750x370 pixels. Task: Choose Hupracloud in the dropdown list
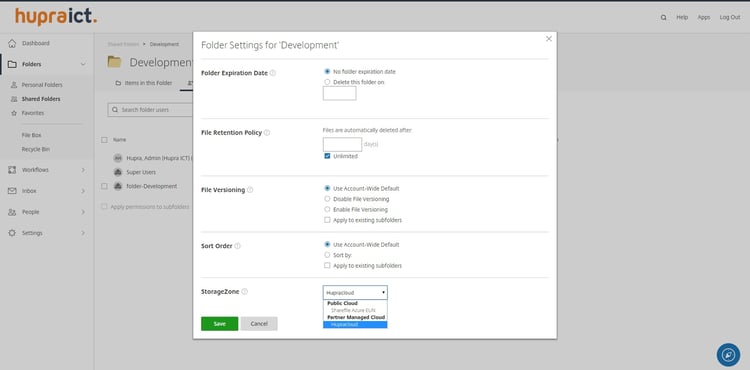pyautogui.click(x=355, y=325)
